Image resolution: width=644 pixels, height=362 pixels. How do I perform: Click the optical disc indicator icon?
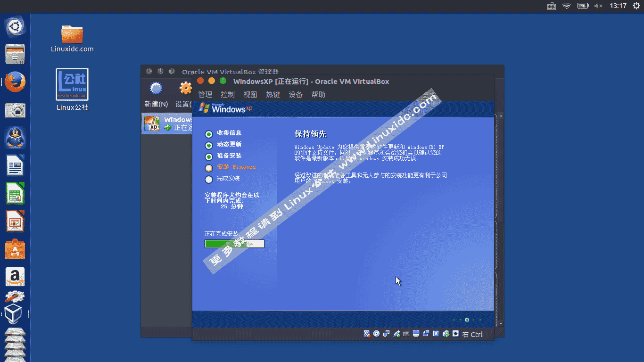click(377, 334)
